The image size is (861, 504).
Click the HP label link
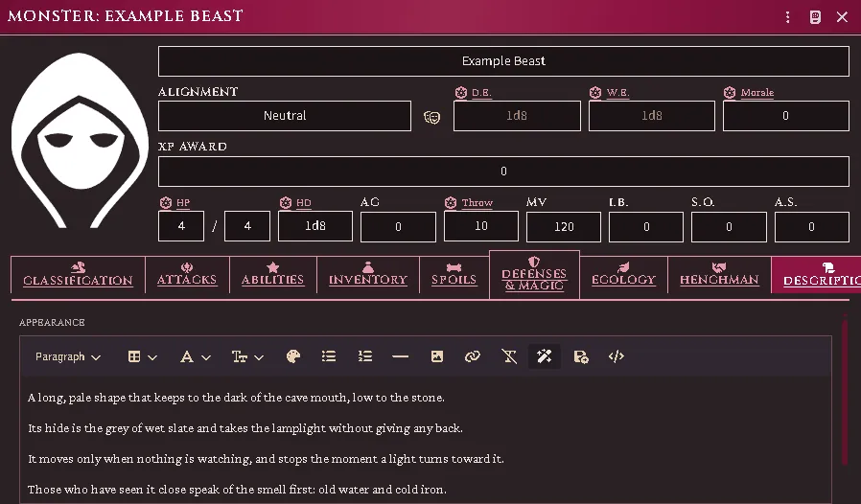click(183, 202)
